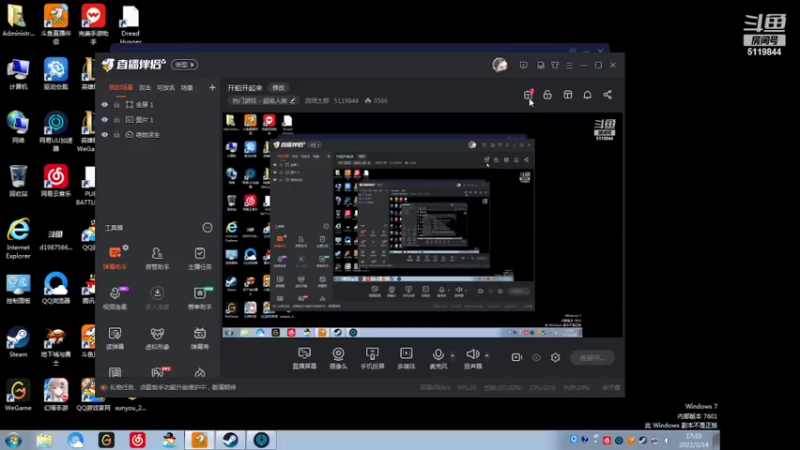Open stream settings gear icon
Image resolution: width=800 pixels, height=450 pixels.
pyautogui.click(x=556, y=358)
